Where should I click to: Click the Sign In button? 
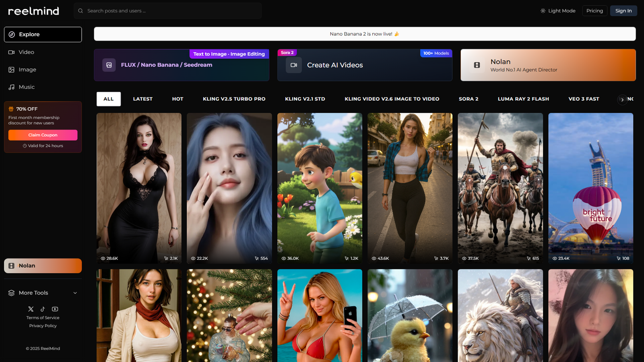point(623,10)
